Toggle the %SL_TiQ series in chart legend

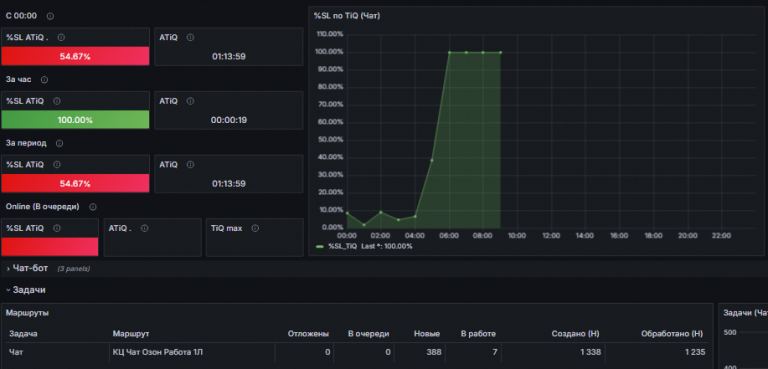coord(342,246)
